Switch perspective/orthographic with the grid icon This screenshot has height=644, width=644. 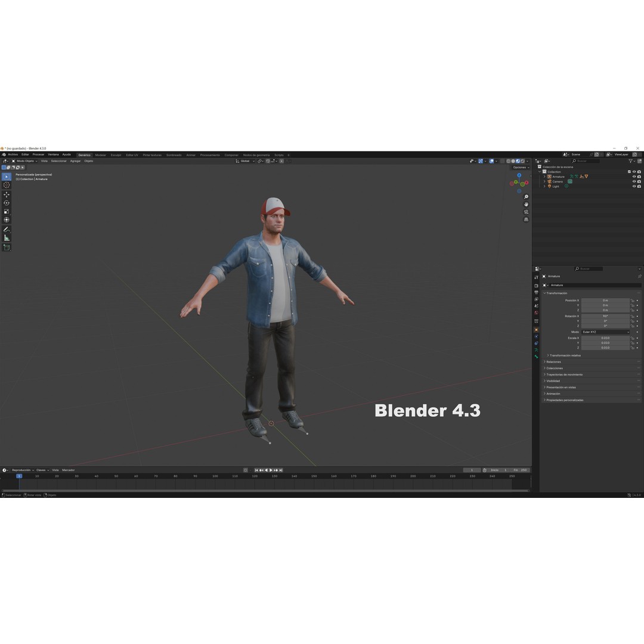[x=526, y=219]
